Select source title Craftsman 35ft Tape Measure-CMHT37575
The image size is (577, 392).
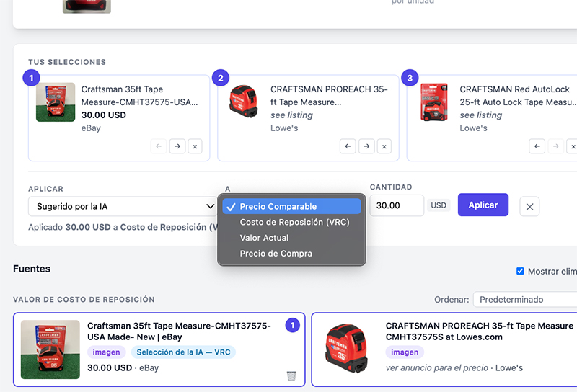179,331
